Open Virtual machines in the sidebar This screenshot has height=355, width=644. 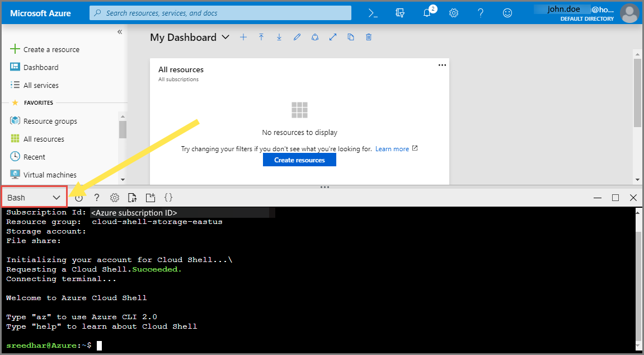[43, 175]
